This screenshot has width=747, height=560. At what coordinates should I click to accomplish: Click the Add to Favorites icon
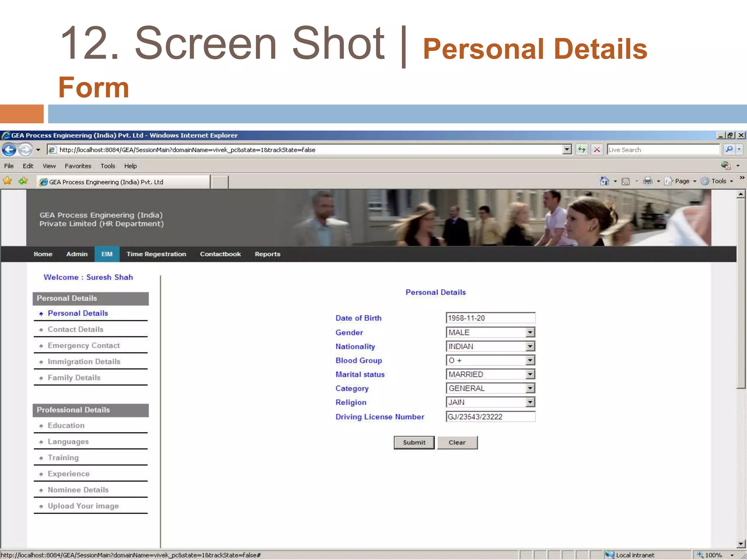(23, 181)
